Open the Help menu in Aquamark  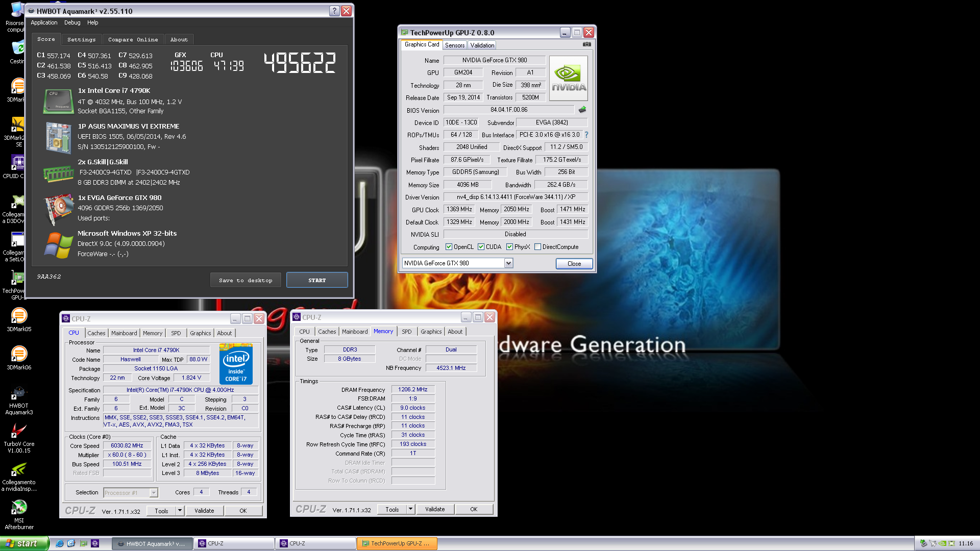click(92, 22)
